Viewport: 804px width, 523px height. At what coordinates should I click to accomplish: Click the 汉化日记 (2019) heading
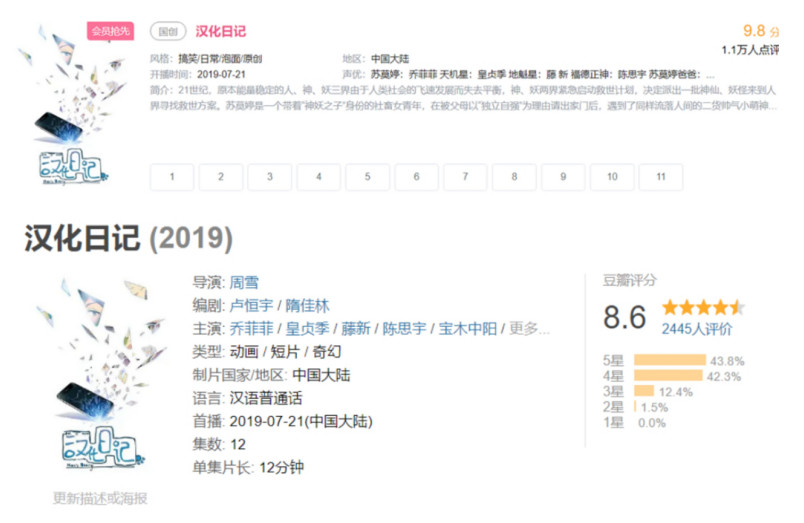tap(128, 238)
